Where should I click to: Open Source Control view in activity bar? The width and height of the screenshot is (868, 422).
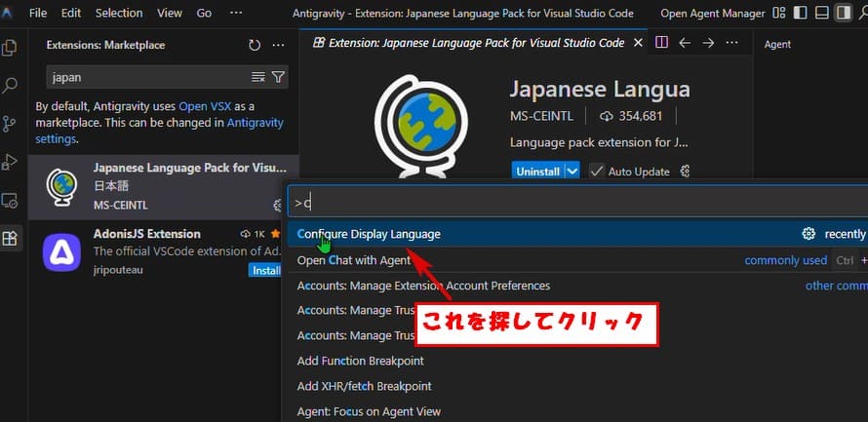click(x=11, y=123)
